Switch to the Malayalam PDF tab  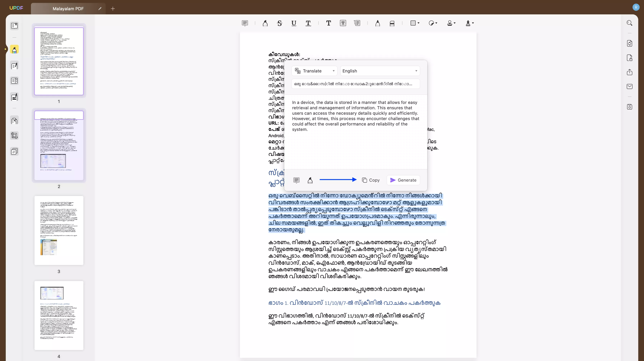click(68, 8)
